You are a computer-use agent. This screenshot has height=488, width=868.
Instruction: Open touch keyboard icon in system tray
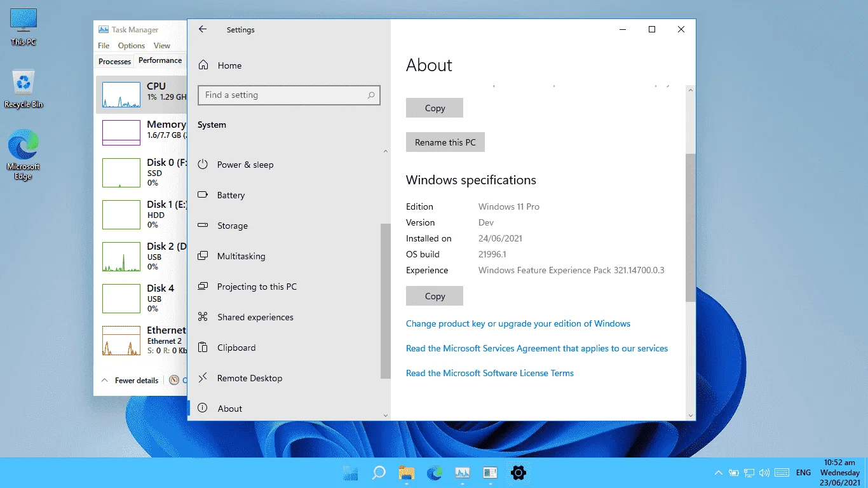(782, 473)
